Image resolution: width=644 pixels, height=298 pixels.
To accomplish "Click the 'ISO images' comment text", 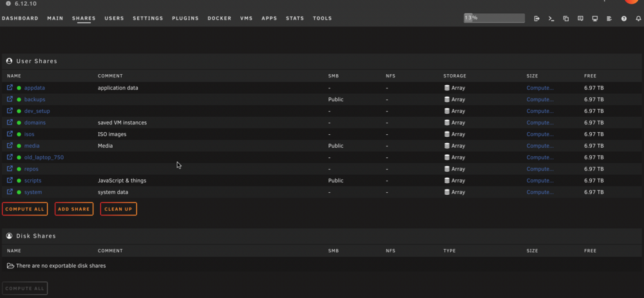I will 112,134.
